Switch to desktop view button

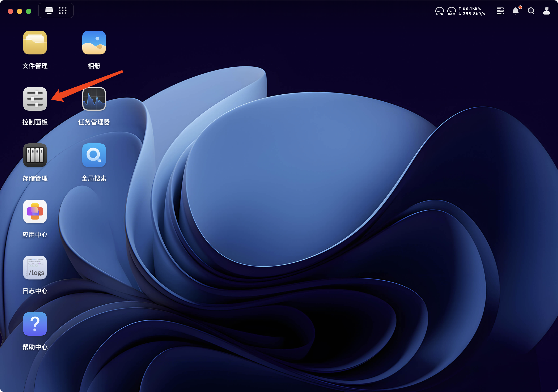click(x=49, y=10)
